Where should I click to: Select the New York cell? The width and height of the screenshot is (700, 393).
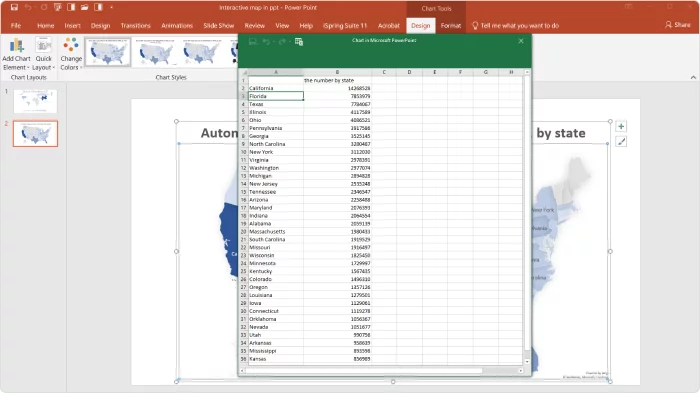276,152
